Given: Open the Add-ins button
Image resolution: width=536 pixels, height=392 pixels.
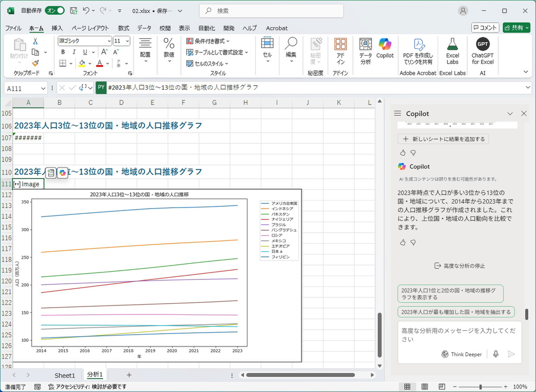Looking at the screenshot, I should pos(340,51).
